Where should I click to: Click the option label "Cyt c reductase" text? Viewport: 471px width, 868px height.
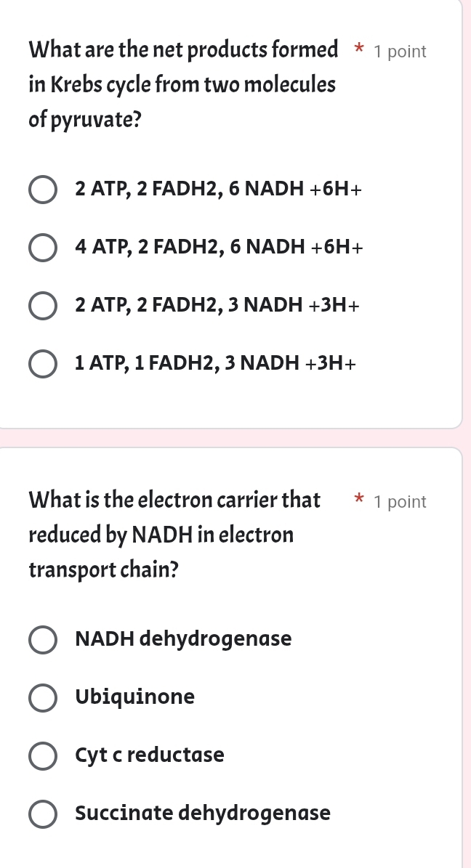point(149,754)
